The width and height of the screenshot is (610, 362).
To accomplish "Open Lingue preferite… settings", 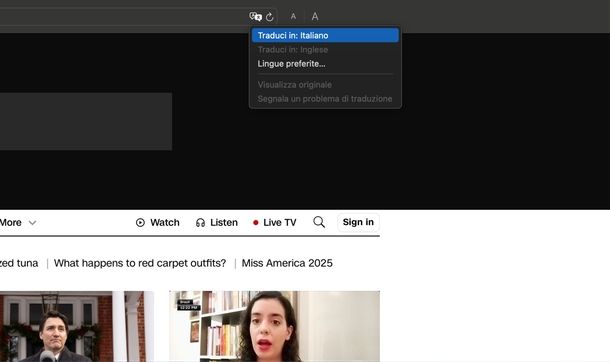I will click(x=325, y=64).
